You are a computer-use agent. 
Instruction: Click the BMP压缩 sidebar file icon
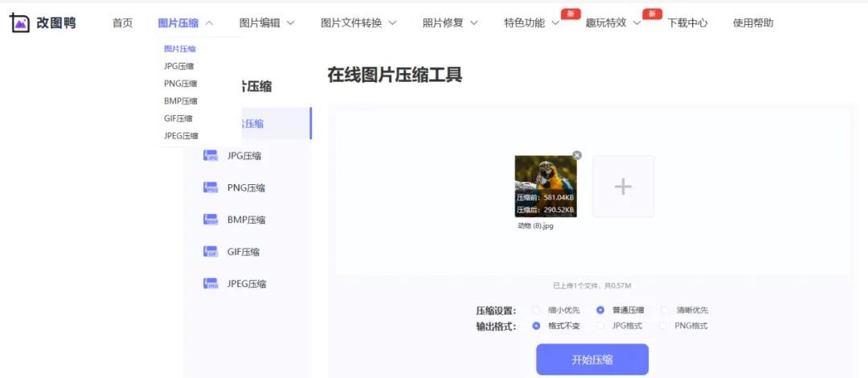211,220
